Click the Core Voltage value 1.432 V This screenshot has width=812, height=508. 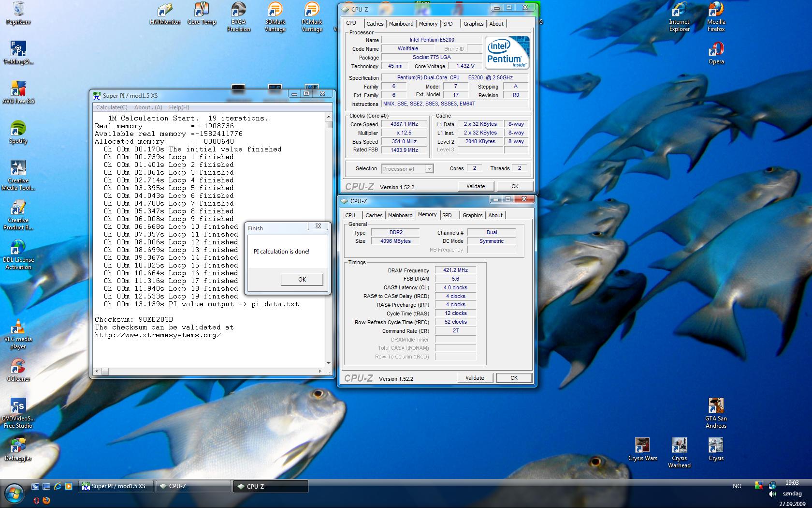click(465, 66)
